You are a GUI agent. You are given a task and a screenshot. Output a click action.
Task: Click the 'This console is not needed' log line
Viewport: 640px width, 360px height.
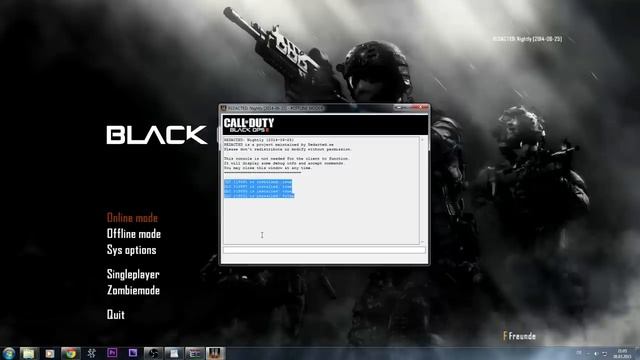(x=287, y=158)
